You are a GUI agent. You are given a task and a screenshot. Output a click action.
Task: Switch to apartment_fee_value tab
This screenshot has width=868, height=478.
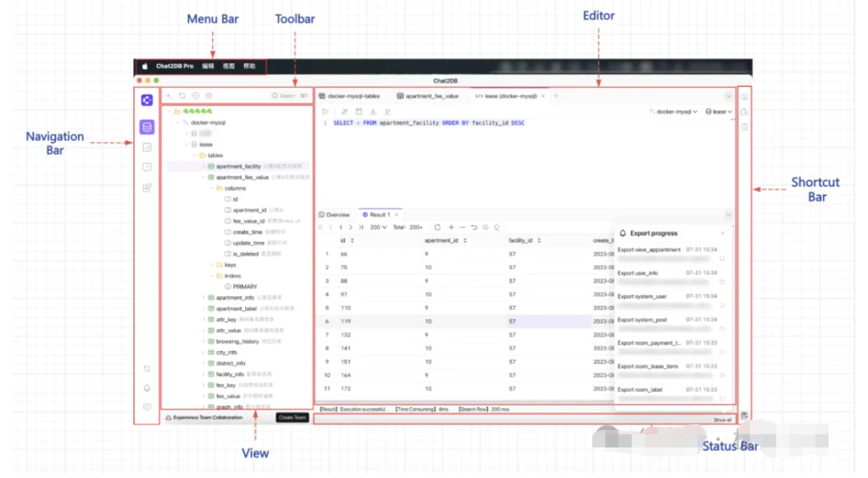[x=428, y=96]
